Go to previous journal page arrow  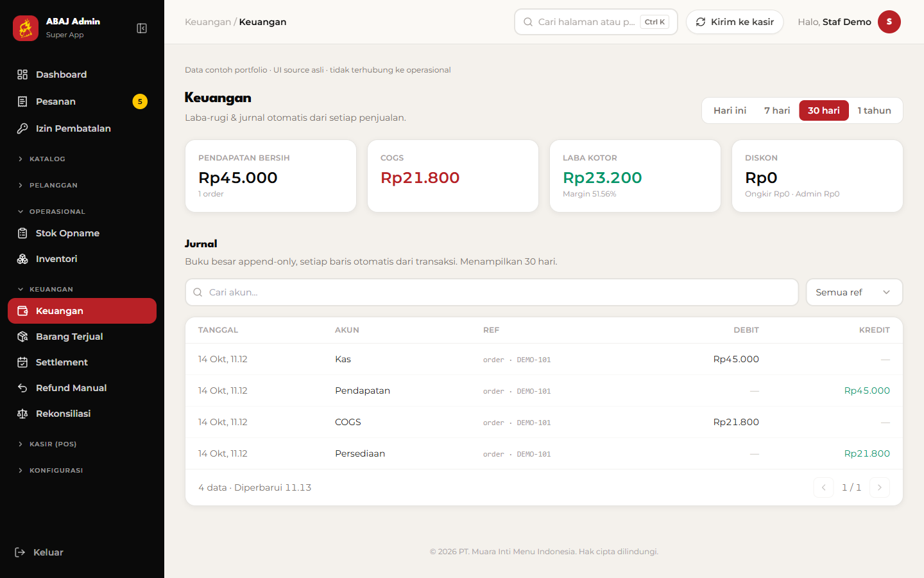click(x=823, y=487)
